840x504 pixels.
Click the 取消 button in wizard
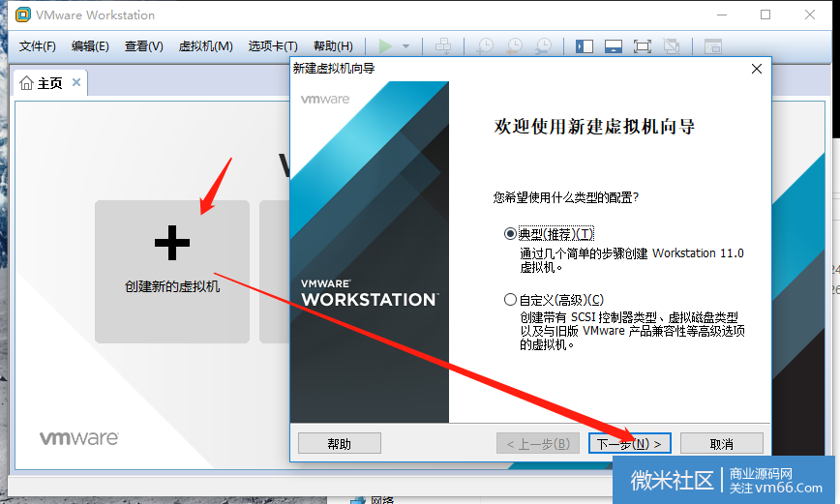pos(722,443)
